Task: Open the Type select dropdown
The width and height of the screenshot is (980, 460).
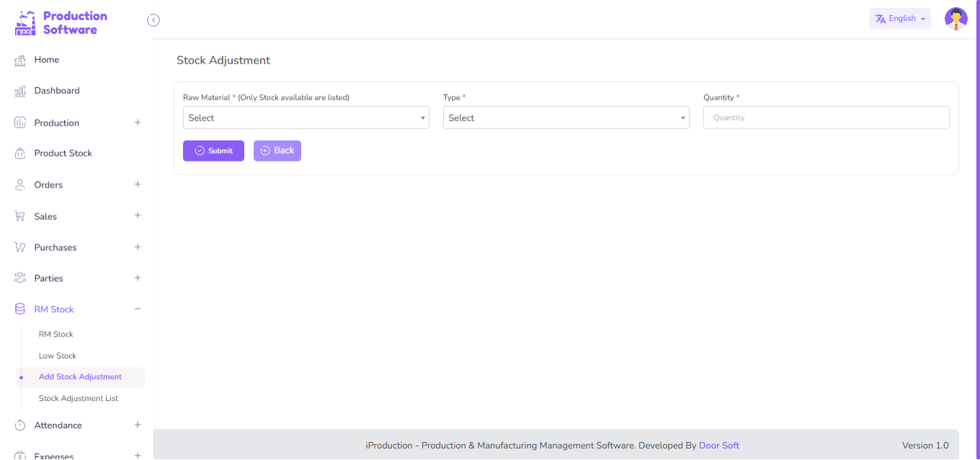Action: (x=566, y=118)
